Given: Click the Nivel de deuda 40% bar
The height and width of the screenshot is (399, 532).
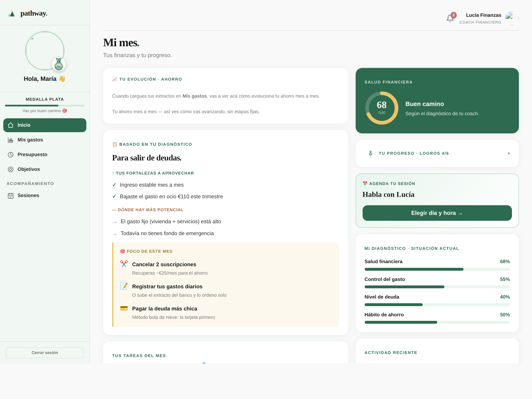Looking at the screenshot, I should pos(437,305).
